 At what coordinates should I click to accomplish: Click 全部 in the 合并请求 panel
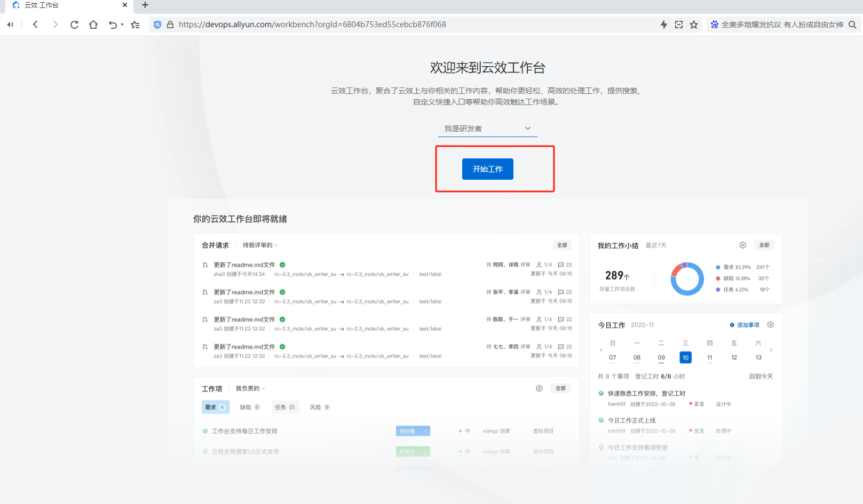tap(562, 245)
